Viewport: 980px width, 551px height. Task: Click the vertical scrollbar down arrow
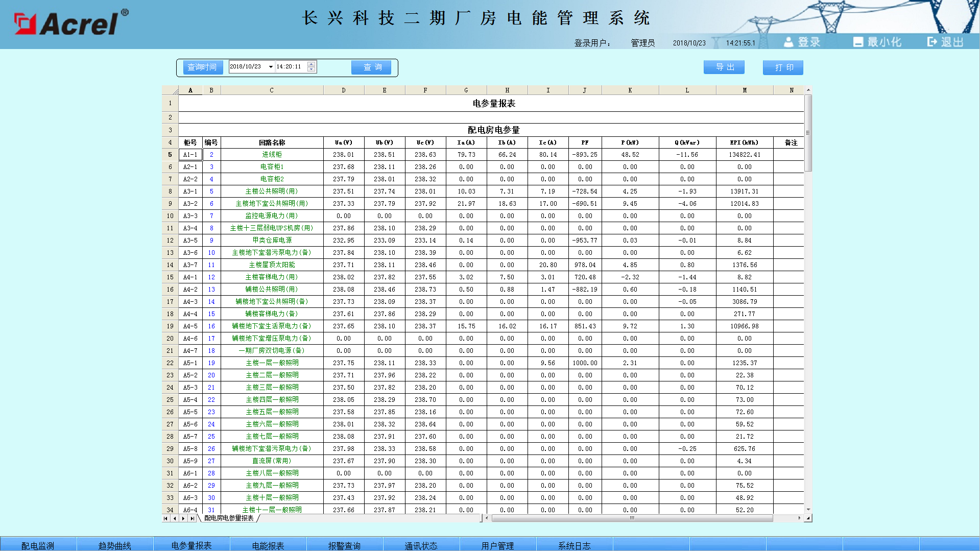pyautogui.click(x=808, y=509)
